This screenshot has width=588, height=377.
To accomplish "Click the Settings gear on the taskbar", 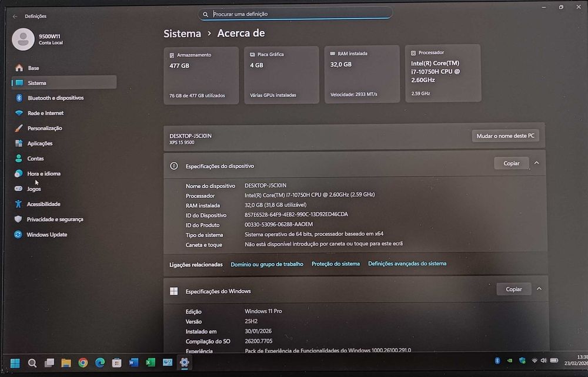I will coord(184,362).
